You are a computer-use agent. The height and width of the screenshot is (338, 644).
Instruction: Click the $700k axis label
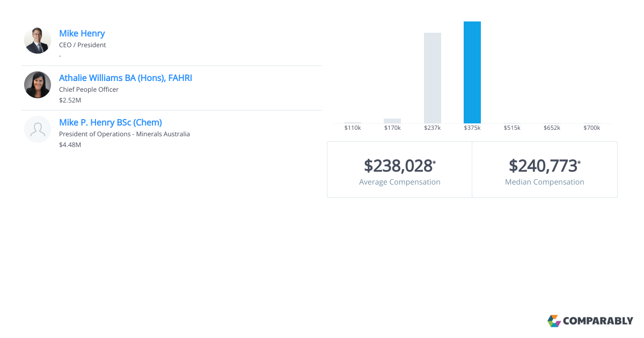pos(591,128)
